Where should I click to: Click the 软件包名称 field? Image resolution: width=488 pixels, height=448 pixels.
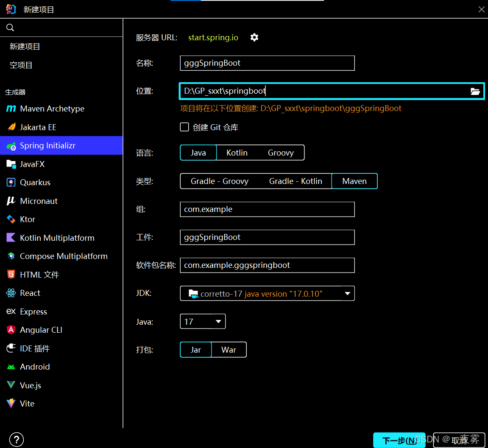tap(268, 265)
